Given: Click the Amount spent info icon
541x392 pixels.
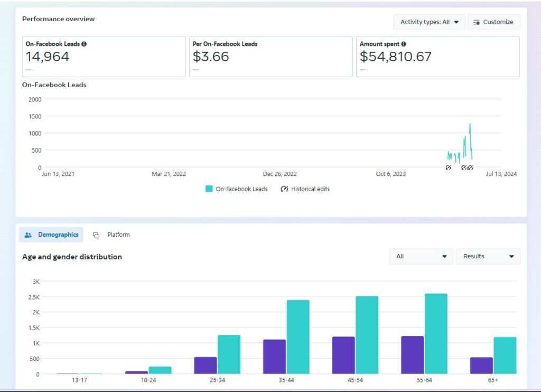Looking at the screenshot, I should pos(404,44).
